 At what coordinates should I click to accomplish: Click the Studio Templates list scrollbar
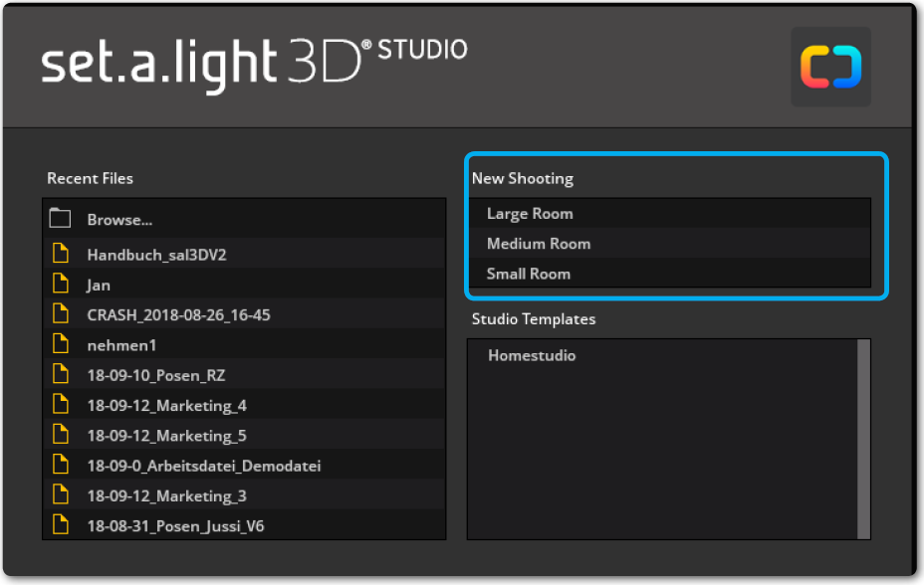(863, 438)
